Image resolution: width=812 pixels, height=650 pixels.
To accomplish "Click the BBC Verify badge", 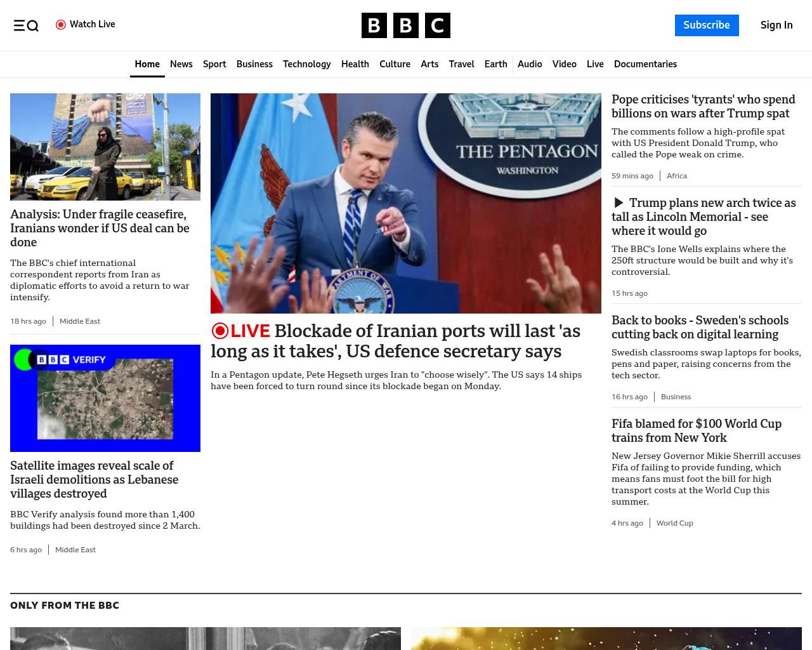I will (x=71, y=360).
